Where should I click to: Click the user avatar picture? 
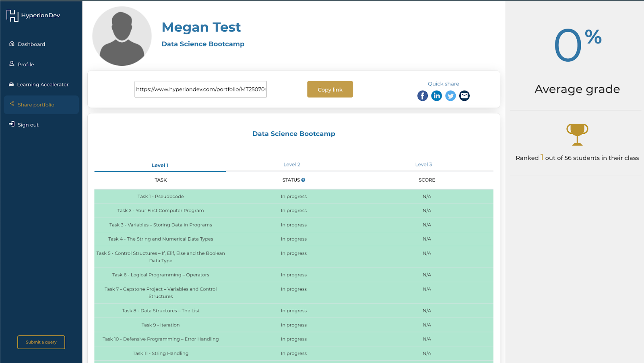tap(122, 36)
